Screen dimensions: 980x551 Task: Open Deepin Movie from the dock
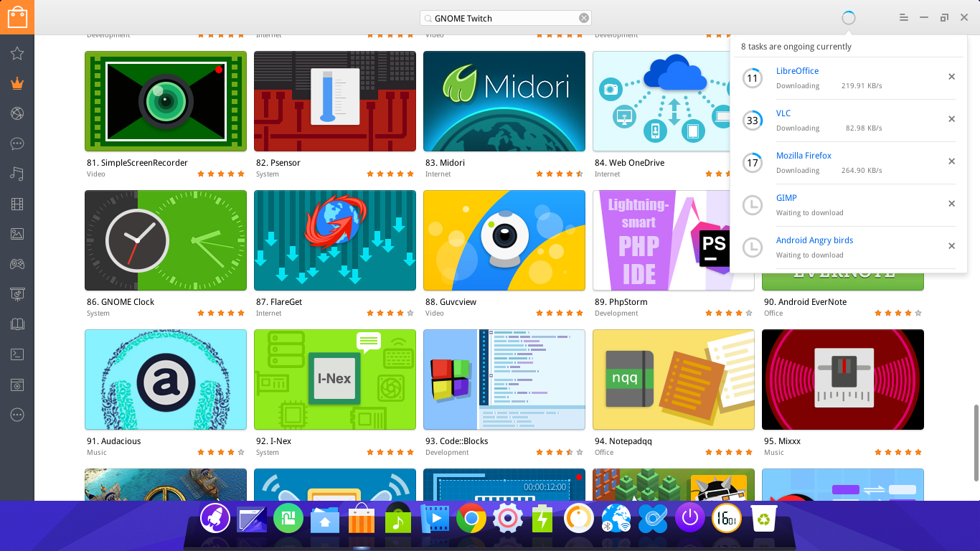[435, 518]
